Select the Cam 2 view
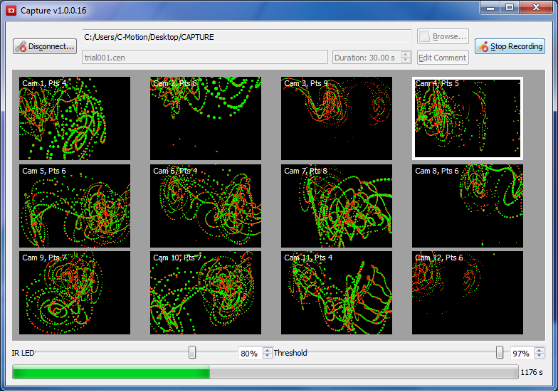Screen dimensions: 558x392 [x=206, y=118]
